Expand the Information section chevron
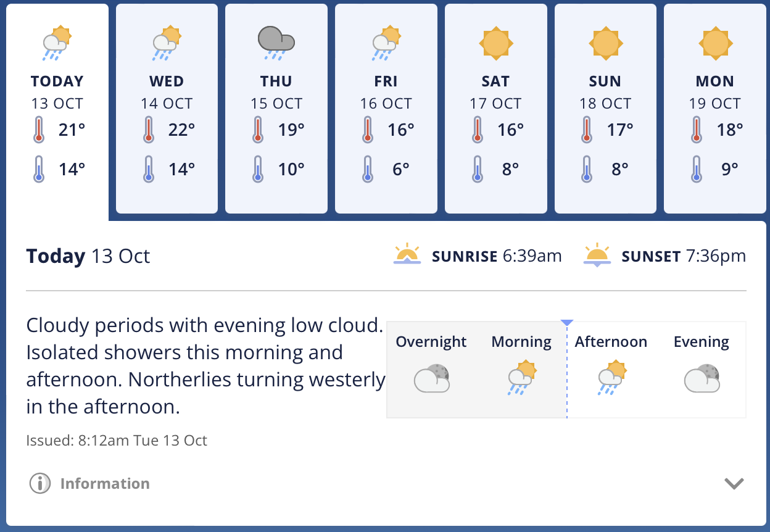Screen dimensions: 770x532 point(734,483)
